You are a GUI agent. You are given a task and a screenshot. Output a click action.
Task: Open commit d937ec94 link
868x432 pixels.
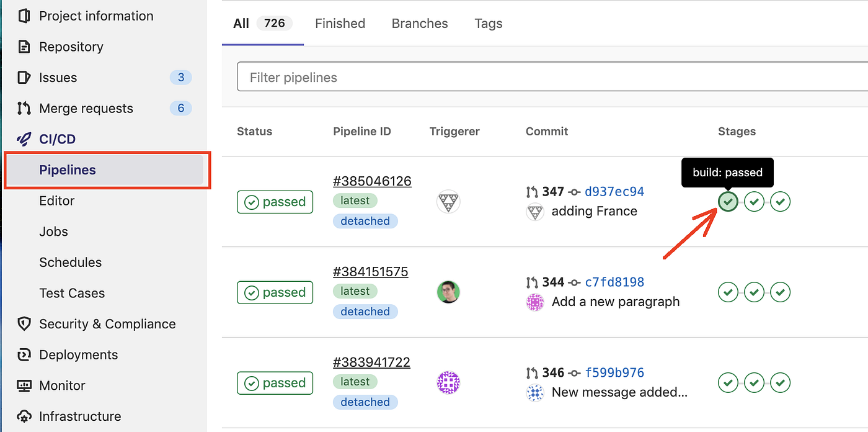coord(614,192)
